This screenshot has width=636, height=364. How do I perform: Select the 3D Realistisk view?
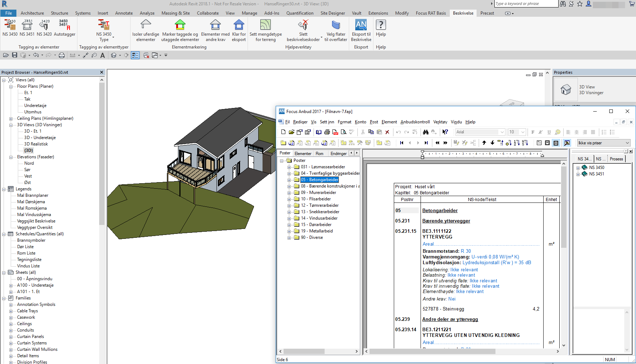click(x=36, y=144)
